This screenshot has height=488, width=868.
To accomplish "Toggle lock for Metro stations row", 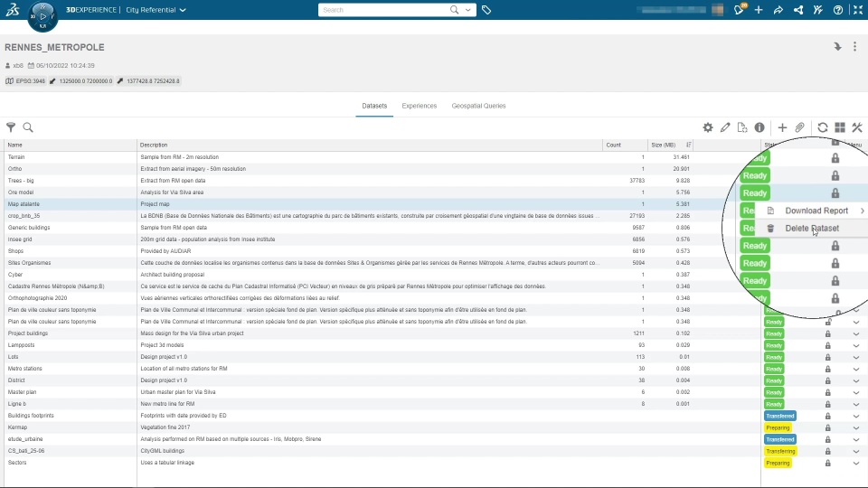I will [828, 369].
